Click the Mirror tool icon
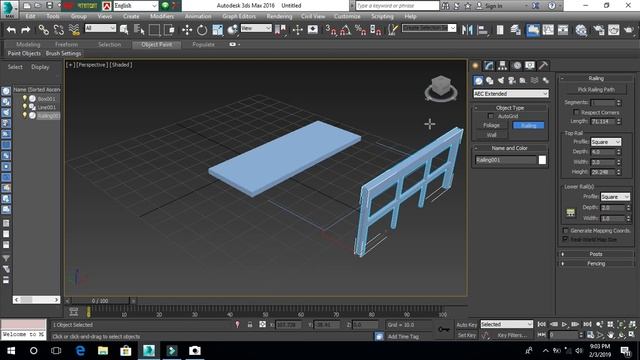Image resolution: width=640 pixels, height=360 pixels. [467, 29]
